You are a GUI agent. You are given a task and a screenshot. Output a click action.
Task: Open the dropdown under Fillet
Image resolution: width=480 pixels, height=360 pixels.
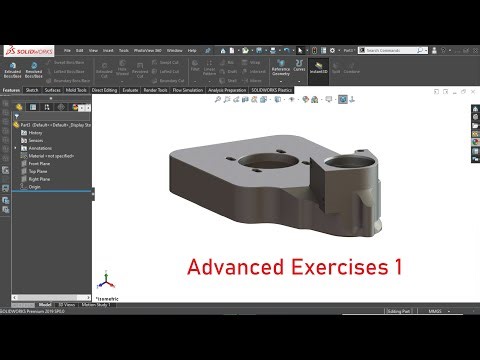coord(195,81)
